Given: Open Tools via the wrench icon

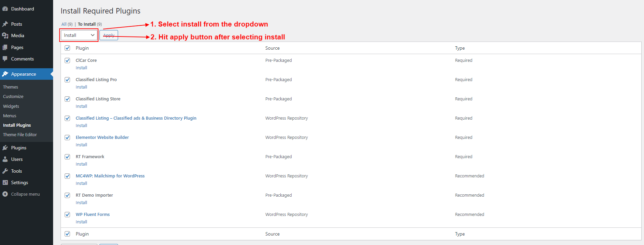Looking at the screenshot, I should tap(5, 171).
